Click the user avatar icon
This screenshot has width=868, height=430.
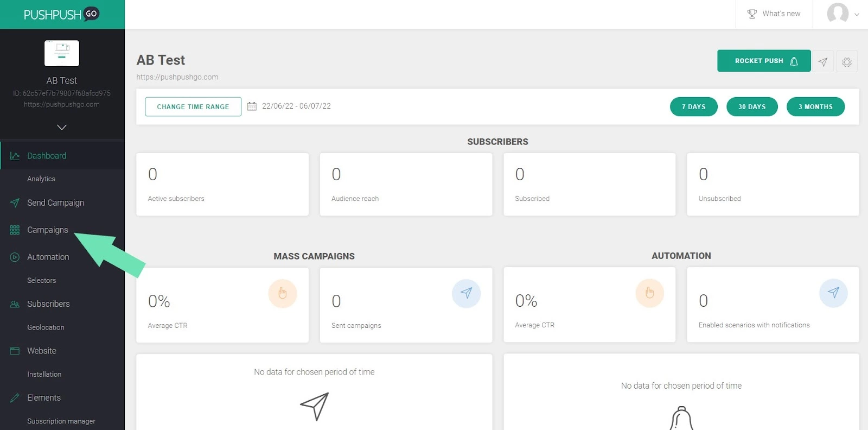(838, 13)
